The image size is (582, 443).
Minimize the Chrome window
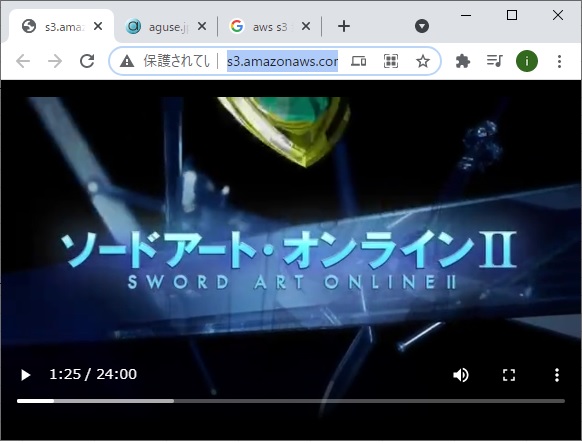pyautogui.click(x=466, y=16)
